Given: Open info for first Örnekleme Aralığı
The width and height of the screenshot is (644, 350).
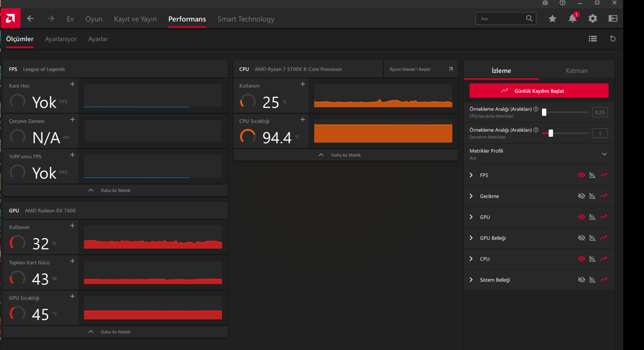Looking at the screenshot, I should click(536, 109).
